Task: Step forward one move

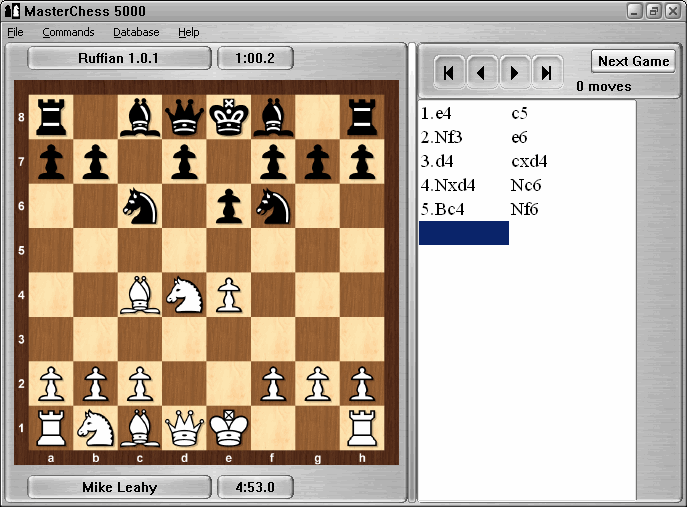Action: point(514,72)
